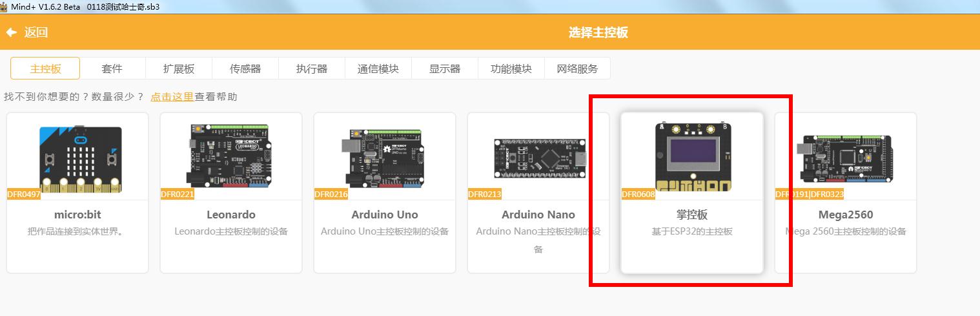Click the DFR0497 product code badge
The height and width of the screenshot is (316, 980).
[x=24, y=194]
